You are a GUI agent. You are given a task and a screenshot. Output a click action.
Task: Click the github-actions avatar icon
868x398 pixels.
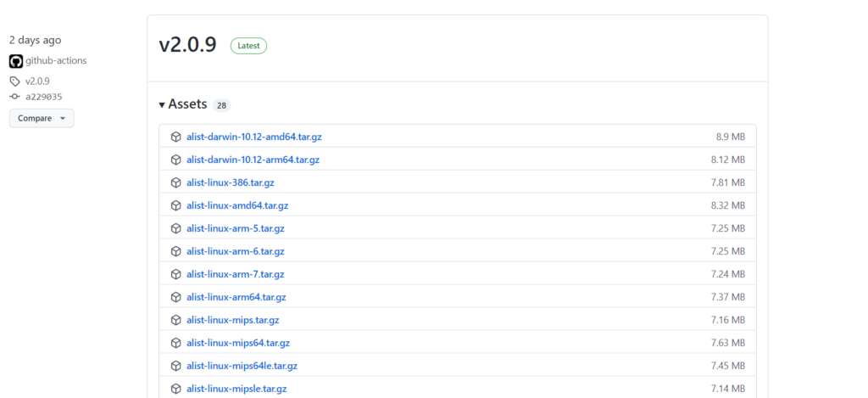15,61
